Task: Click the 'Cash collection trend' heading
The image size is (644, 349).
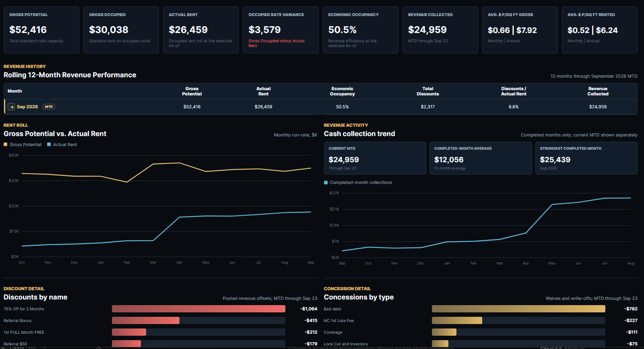Action: click(359, 134)
